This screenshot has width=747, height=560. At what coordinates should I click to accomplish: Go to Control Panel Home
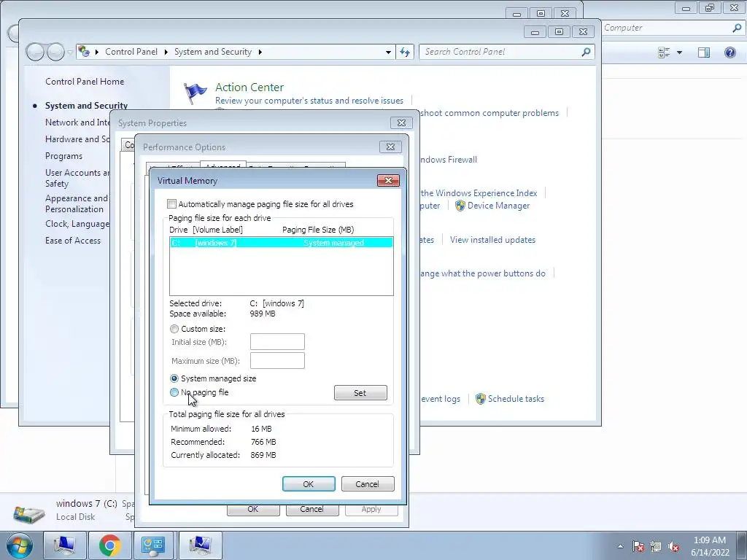pos(85,82)
